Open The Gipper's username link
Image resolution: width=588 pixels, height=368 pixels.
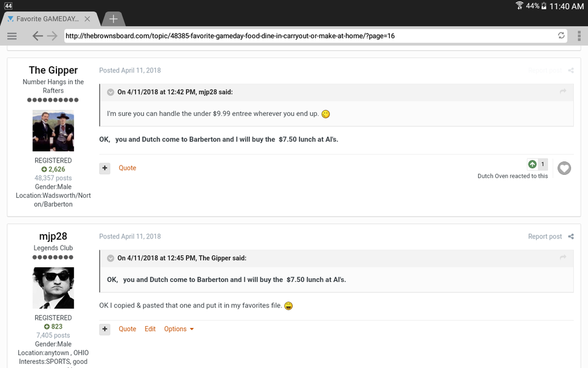pos(54,70)
